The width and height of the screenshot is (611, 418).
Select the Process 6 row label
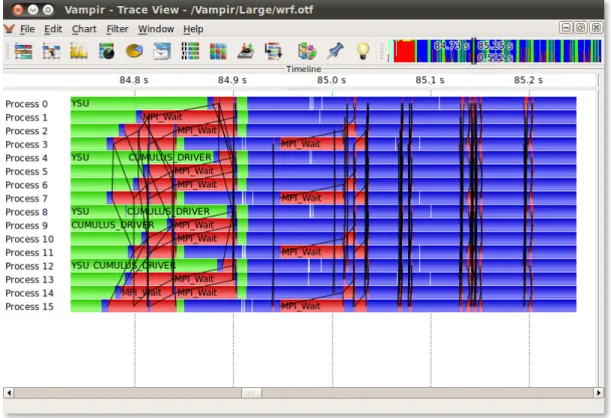(26, 185)
